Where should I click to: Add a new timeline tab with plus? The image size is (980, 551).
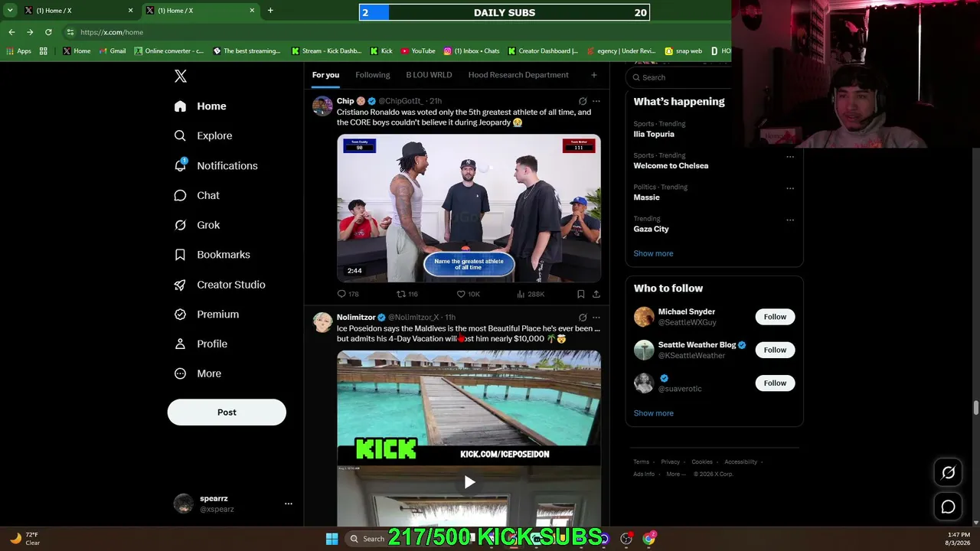click(593, 75)
